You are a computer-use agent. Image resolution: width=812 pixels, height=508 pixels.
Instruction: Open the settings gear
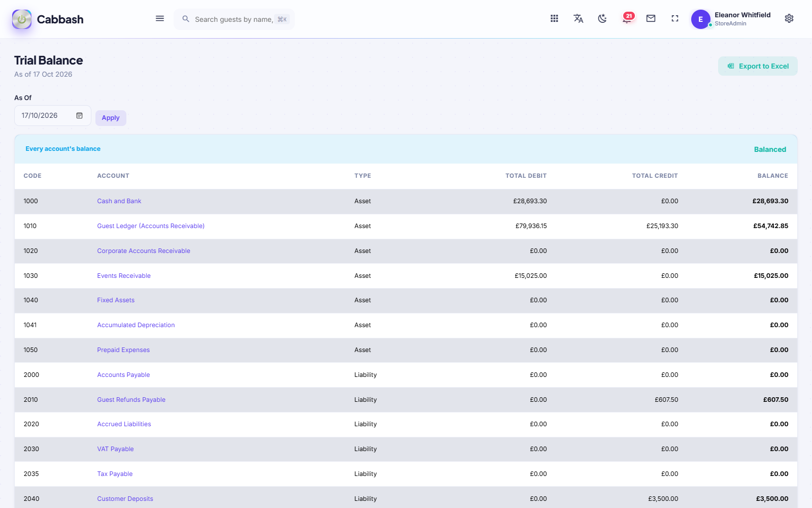789,19
